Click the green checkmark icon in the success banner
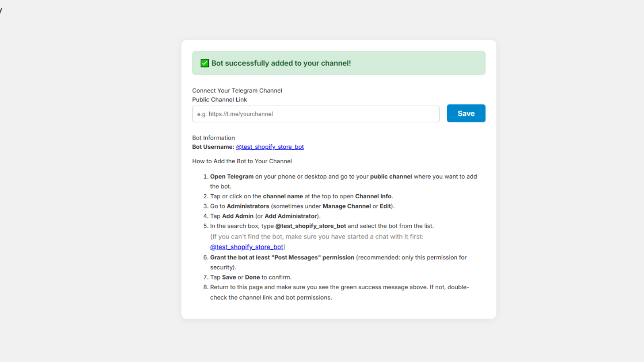Image resolution: width=644 pixels, height=362 pixels. (x=204, y=63)
